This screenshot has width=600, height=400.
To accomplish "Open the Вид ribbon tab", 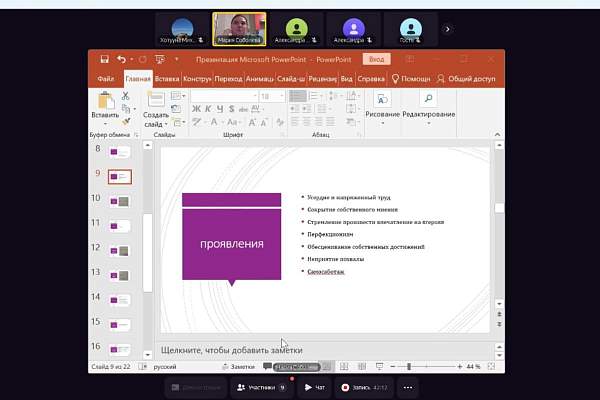I will pyautogui.click(x=346, y=79).
